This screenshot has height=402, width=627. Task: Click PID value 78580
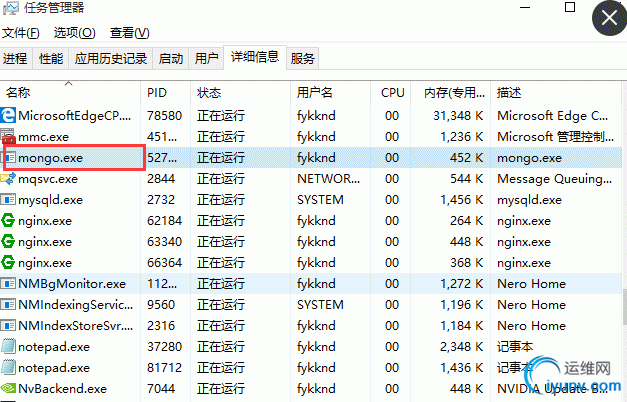point(164,116)
